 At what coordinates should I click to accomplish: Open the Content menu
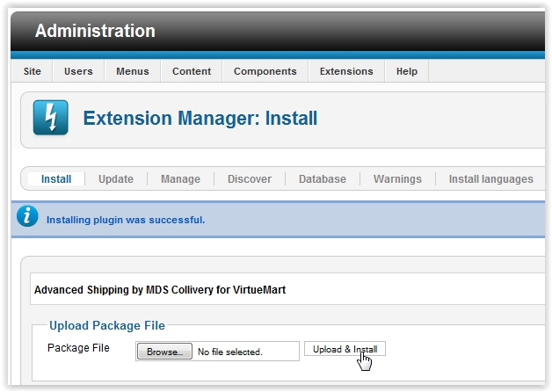coord(191,71)
